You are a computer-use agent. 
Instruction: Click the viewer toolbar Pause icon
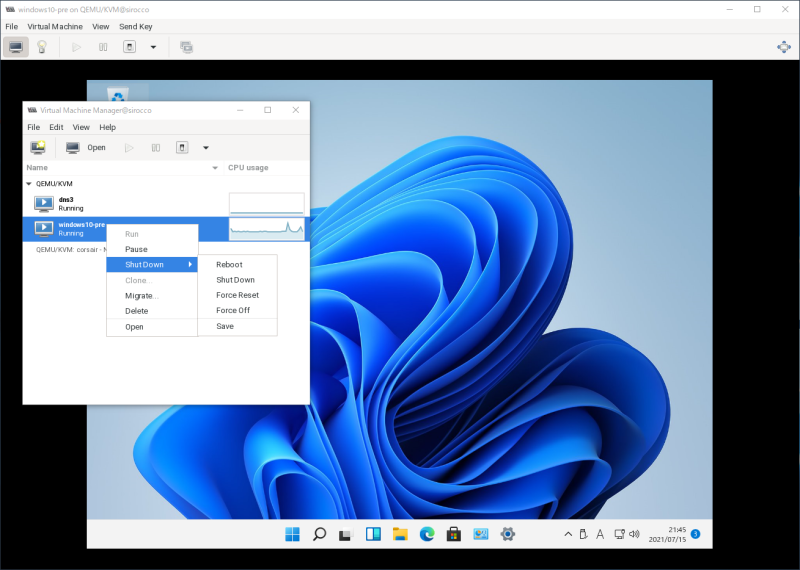[x=103, y=47]
